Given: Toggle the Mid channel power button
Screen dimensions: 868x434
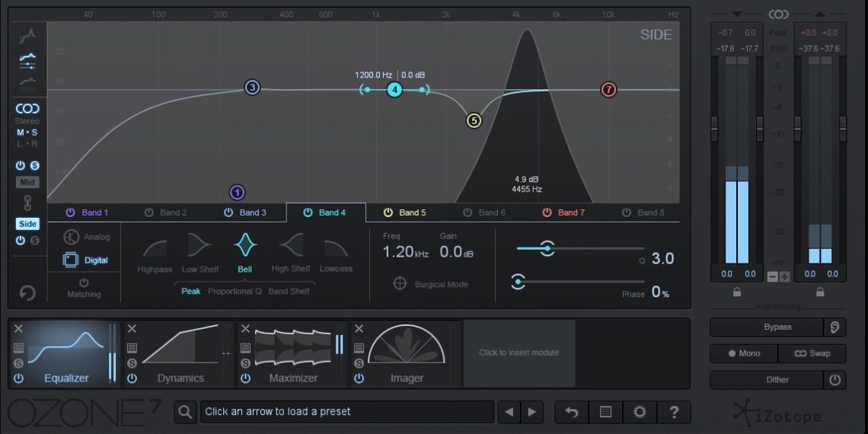Looking at the screenshot, I should click(x=20, y=165).
